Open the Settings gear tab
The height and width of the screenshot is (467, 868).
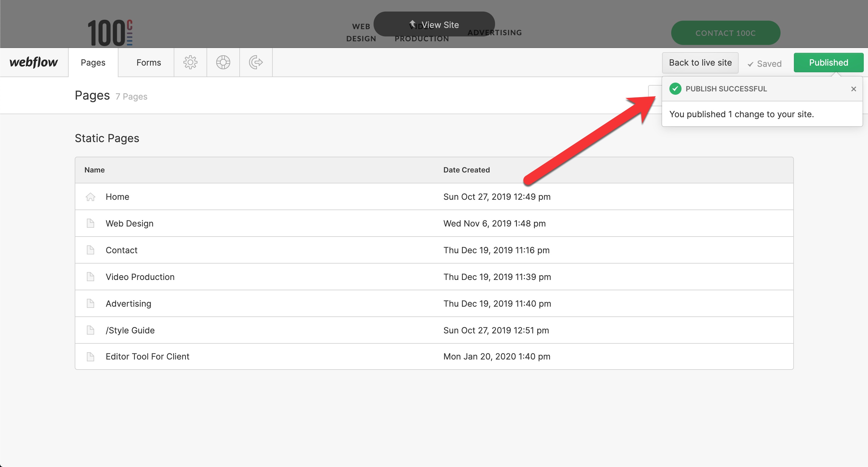click(x=190, y=62)
